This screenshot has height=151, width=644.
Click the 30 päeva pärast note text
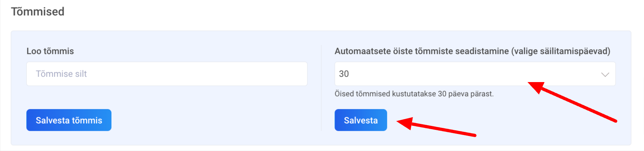tap(465, 94)
